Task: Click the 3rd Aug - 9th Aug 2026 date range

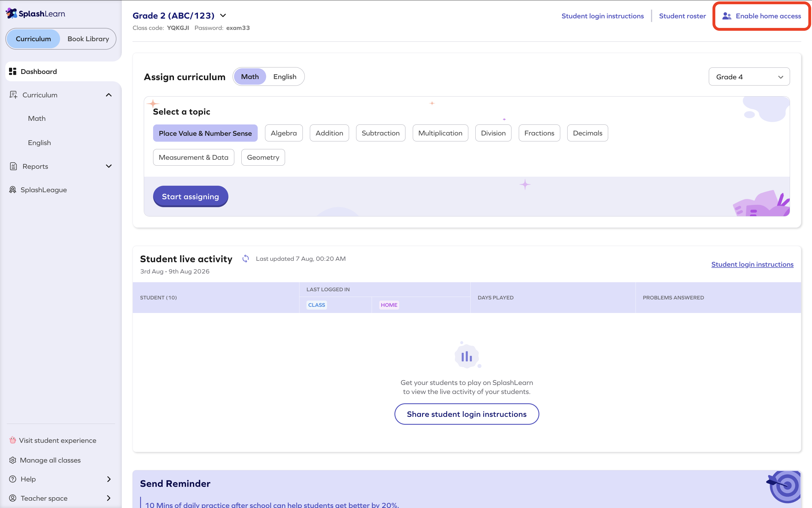Action: tap(175, 271)
